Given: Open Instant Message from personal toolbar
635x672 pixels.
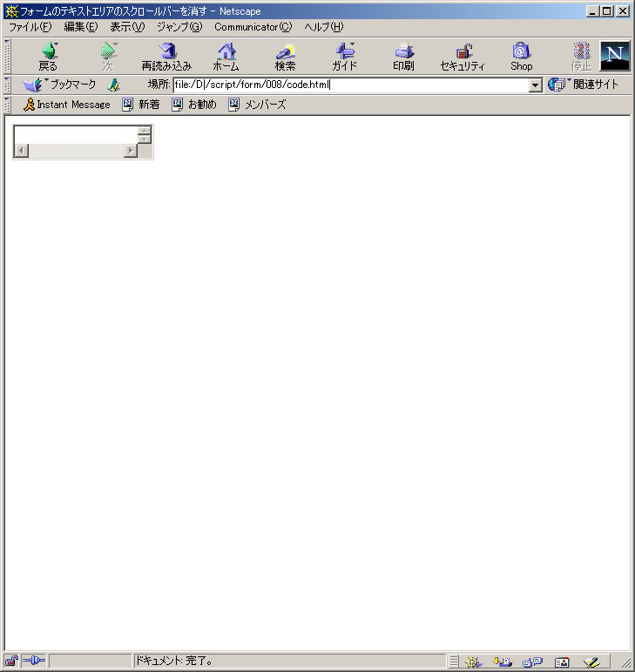Looking at the screenshot, I should point(67,105).
